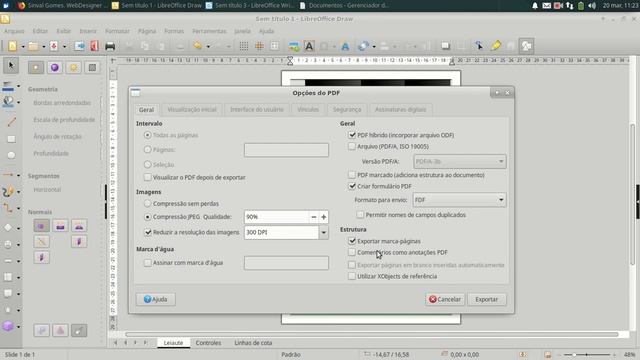Screen dimensions: 640x360
Task: Toggle 'Exportar marca-páginas' checkbox
Action: pos(352,241)
